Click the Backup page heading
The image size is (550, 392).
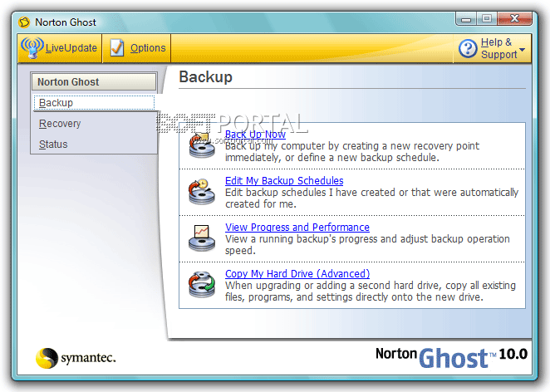[x=205, y=76]
